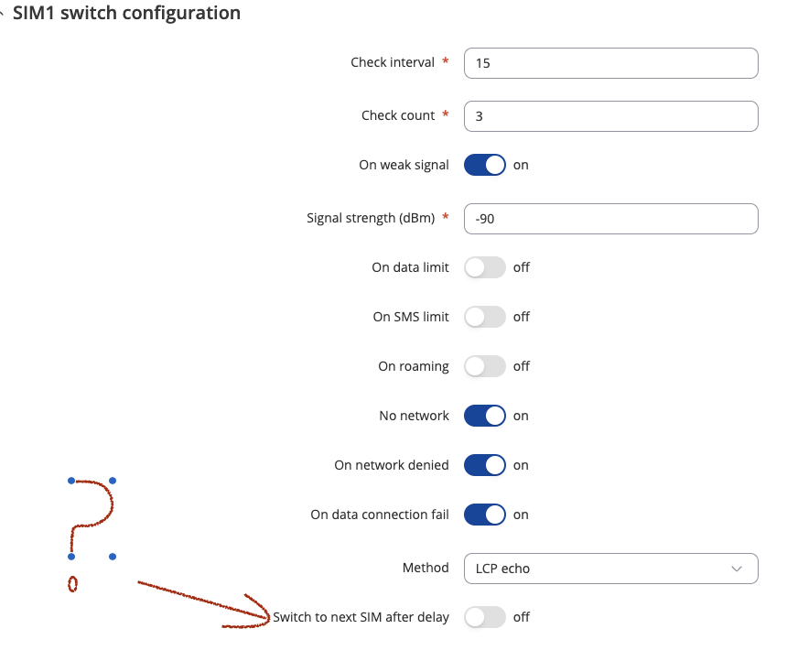The width and height of the screenshot is (787, 672).
Task: Enable the On roaming toggle
Action: pyautogui.click(x=484, y=366)
